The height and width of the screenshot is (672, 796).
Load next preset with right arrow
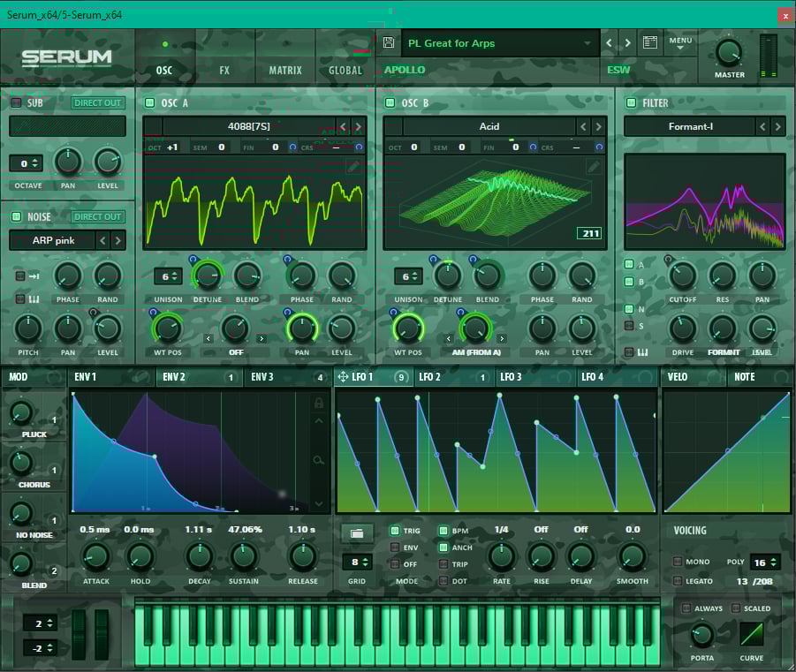628,43
